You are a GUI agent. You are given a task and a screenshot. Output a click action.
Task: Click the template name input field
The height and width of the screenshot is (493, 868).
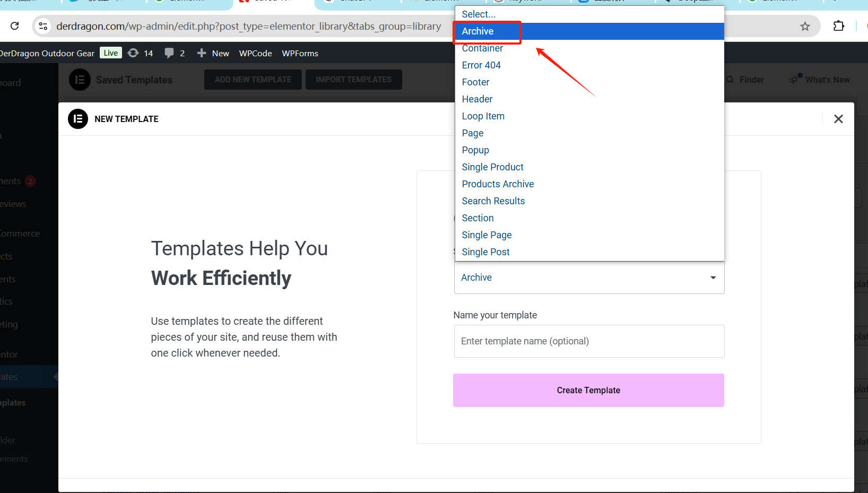coord(589,341)
